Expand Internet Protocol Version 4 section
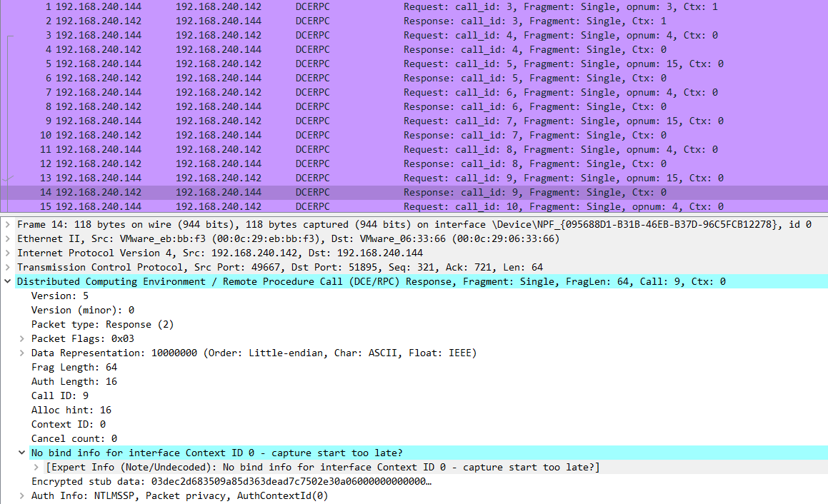Viewport: 828px width, 504px height. [x=8, y=253]
